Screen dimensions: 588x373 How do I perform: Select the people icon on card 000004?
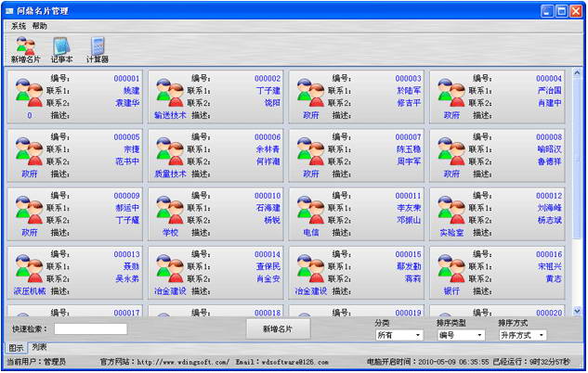tap(451, 93)
